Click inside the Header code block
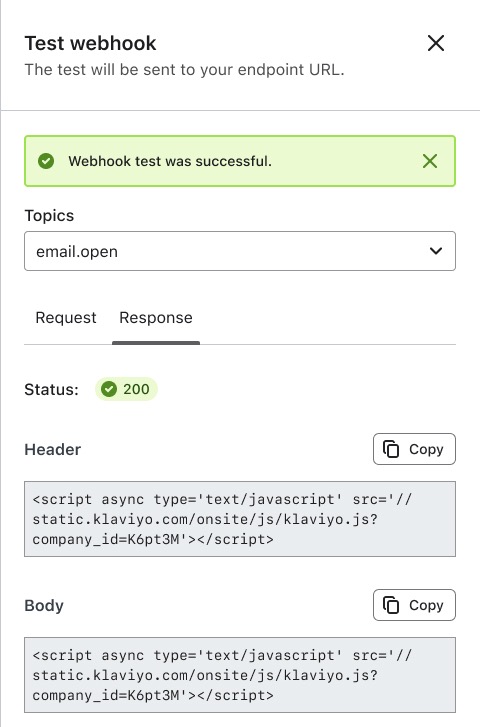 click(240, 519)
